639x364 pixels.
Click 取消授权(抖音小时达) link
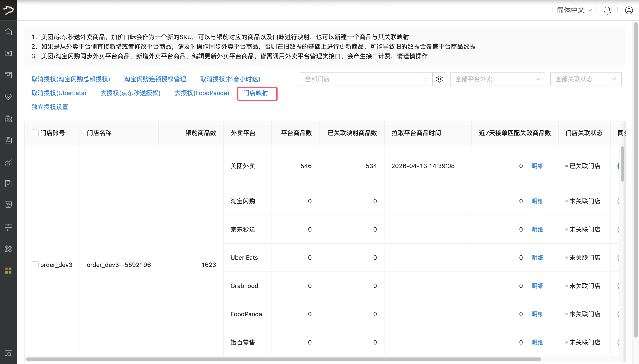230,79
